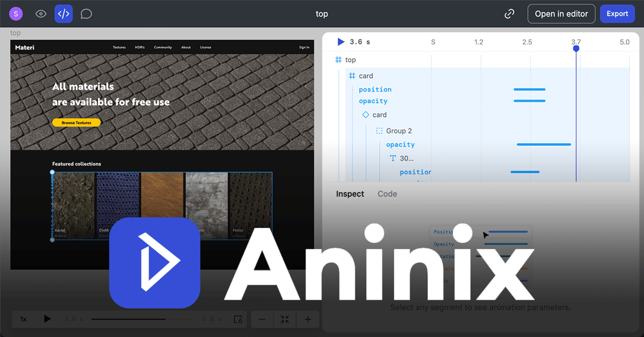Click the snapshot frame icon beside the scrubber
The height and width of the screenshot is (337, 644).
[x=237, y=319]
